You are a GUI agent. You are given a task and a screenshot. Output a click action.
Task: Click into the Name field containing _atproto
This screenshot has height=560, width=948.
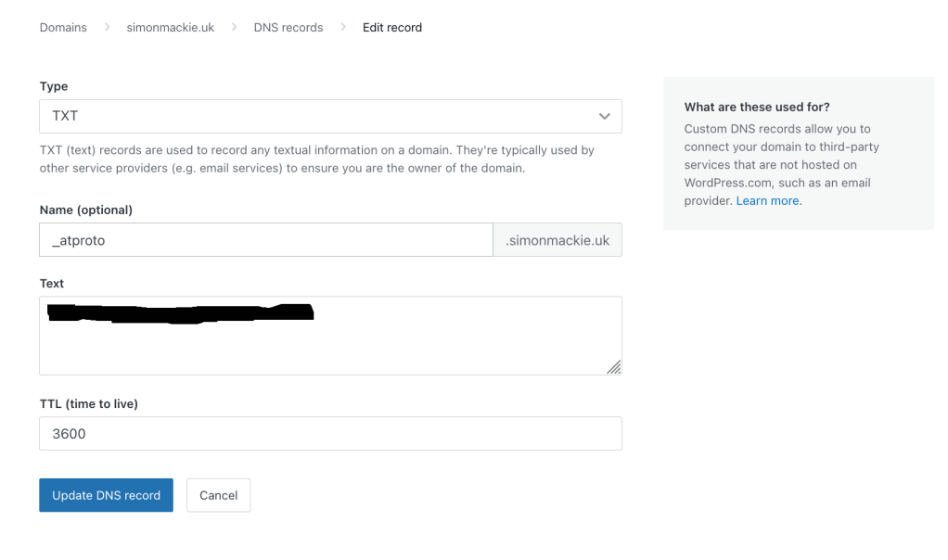coord(264,239)
